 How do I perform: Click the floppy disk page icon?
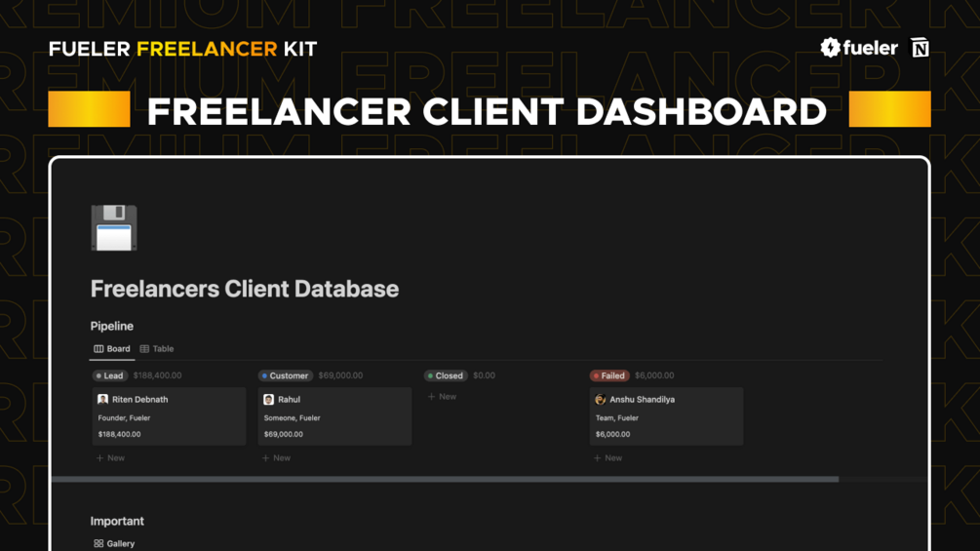114,228
